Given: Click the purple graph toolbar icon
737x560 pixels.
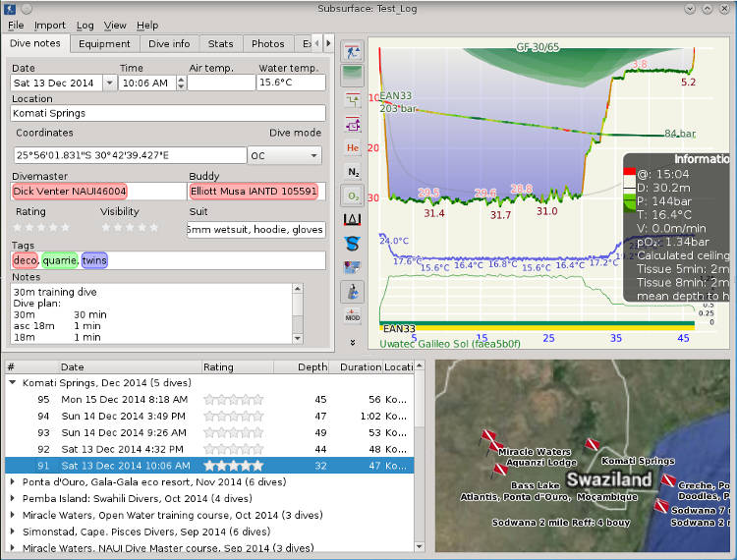Looking at the screenshot, I should tap(352, 124).
